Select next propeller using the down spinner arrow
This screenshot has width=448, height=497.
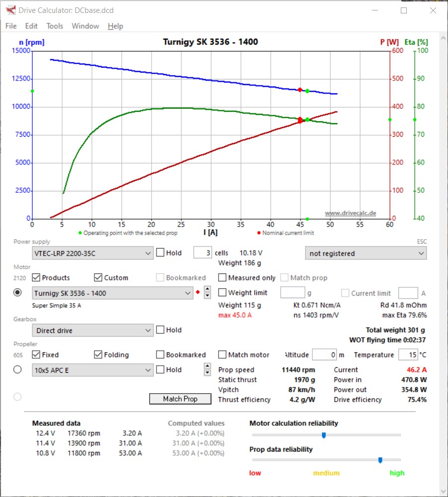(208, 373)
